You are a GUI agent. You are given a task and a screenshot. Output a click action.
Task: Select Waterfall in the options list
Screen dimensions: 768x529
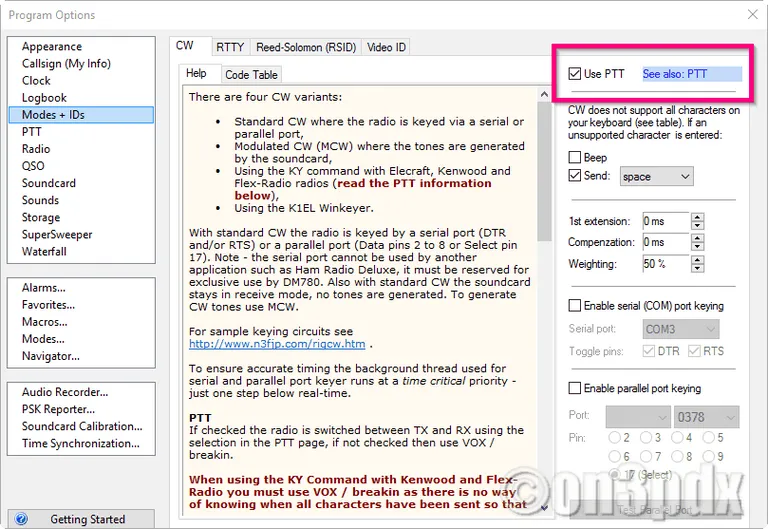pyautogui.click(x=44, y=252)
